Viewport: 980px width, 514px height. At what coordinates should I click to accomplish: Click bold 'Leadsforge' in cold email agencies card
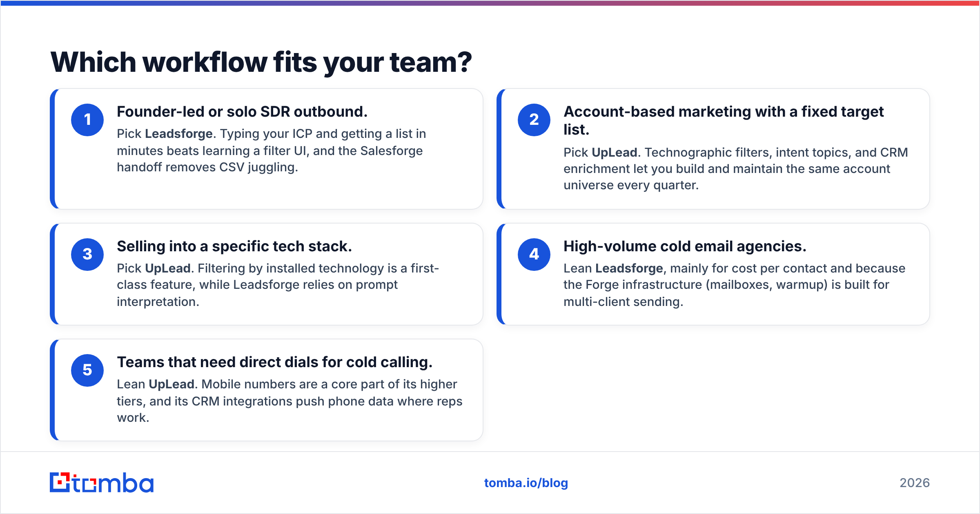(x=629, y=268)
